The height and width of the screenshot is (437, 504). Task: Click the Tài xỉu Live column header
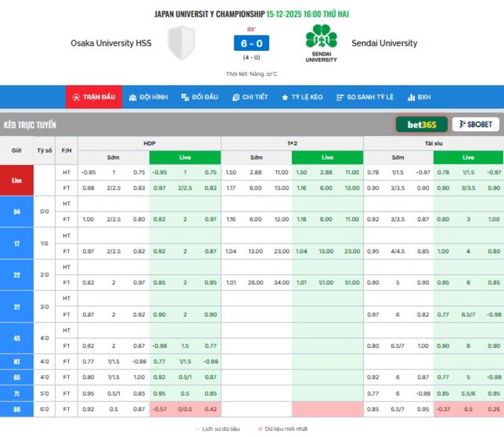coord(468,157)
